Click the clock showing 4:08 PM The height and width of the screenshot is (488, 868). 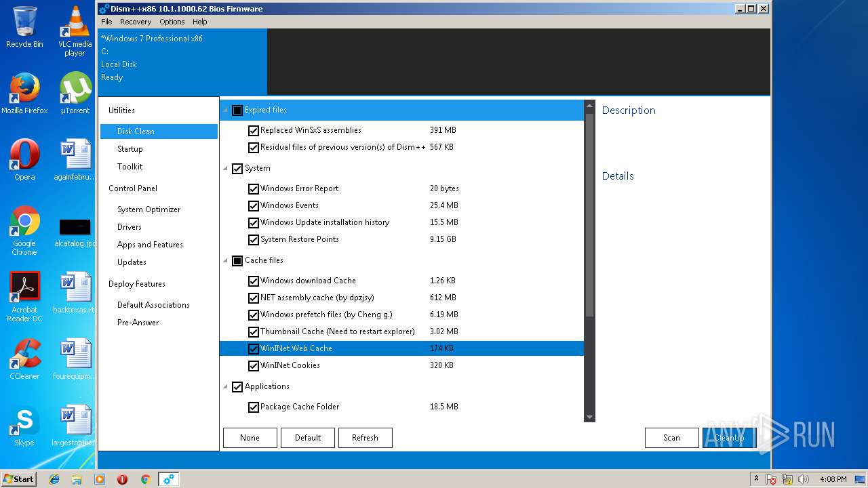click(833, 479)
